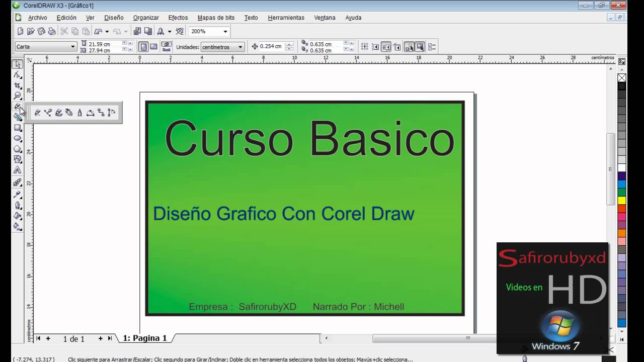Select the Polygon tool
Image resolution: width=644 pixels, height=362 pixels.
click(18, 149)
